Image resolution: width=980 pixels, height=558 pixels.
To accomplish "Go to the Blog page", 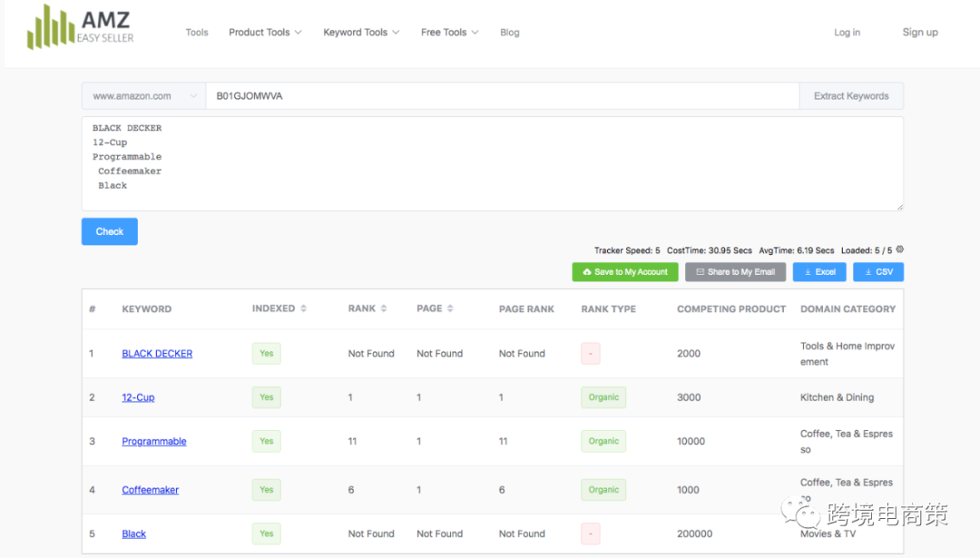I will point(510,33).
